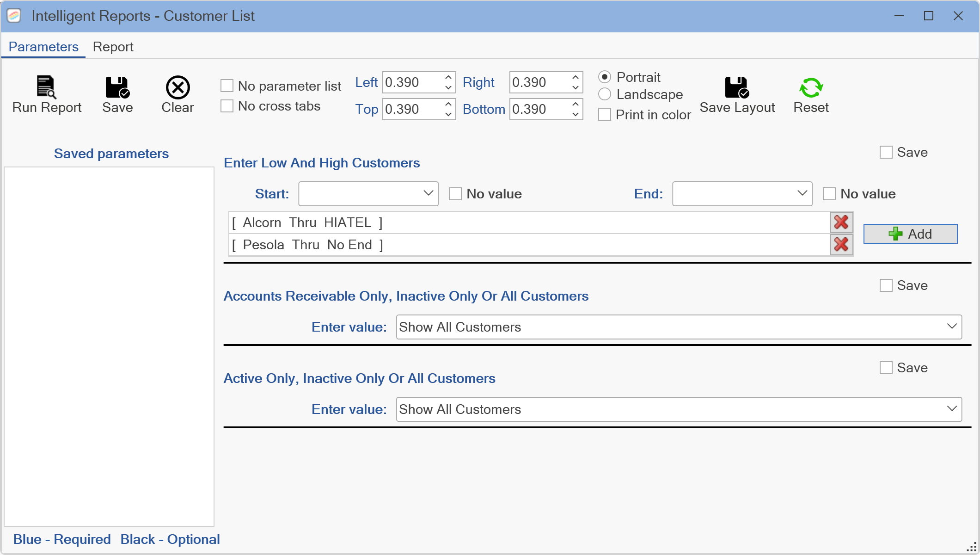Switch to the Report tab
The height and width of the screenshot is (555, 980).
coord(113,47)
